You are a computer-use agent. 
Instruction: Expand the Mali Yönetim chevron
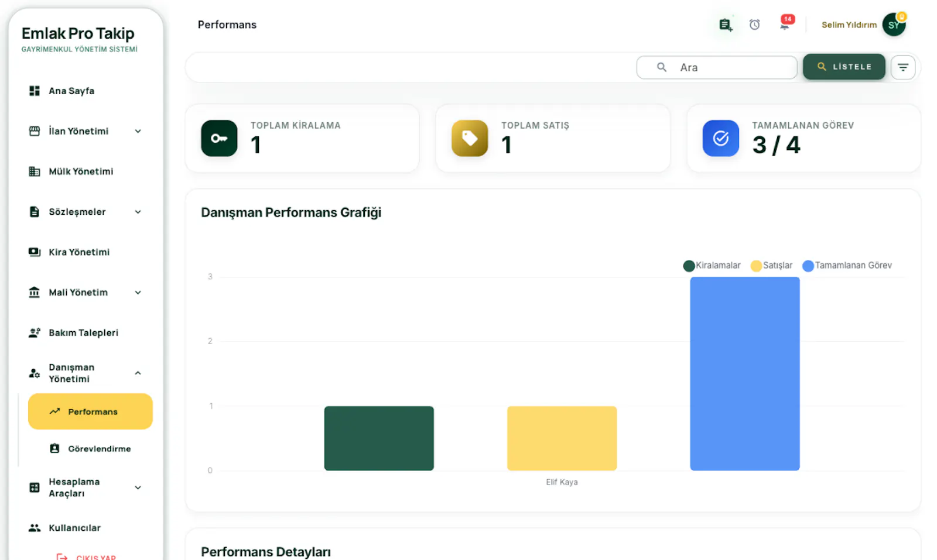[138, 293]
